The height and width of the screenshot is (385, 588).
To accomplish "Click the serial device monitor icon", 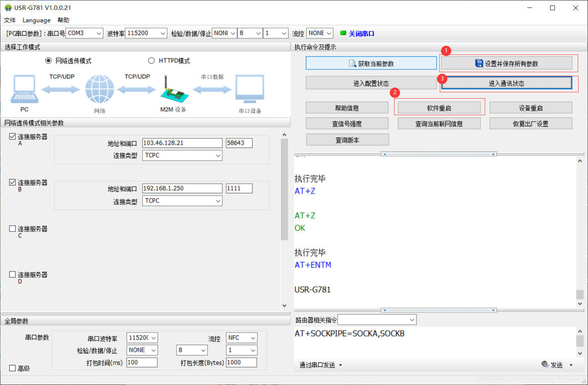I will click(250, 89).
